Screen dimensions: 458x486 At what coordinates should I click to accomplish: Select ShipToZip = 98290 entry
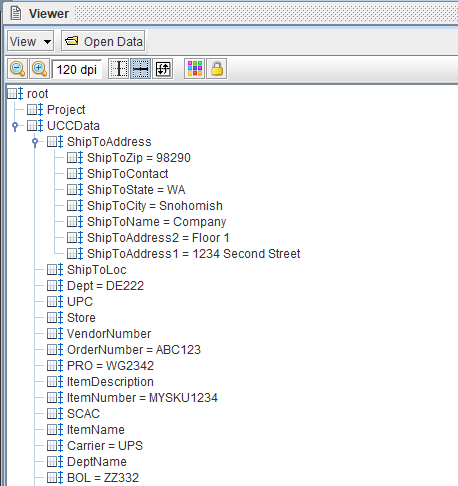(x=139, y=158)
